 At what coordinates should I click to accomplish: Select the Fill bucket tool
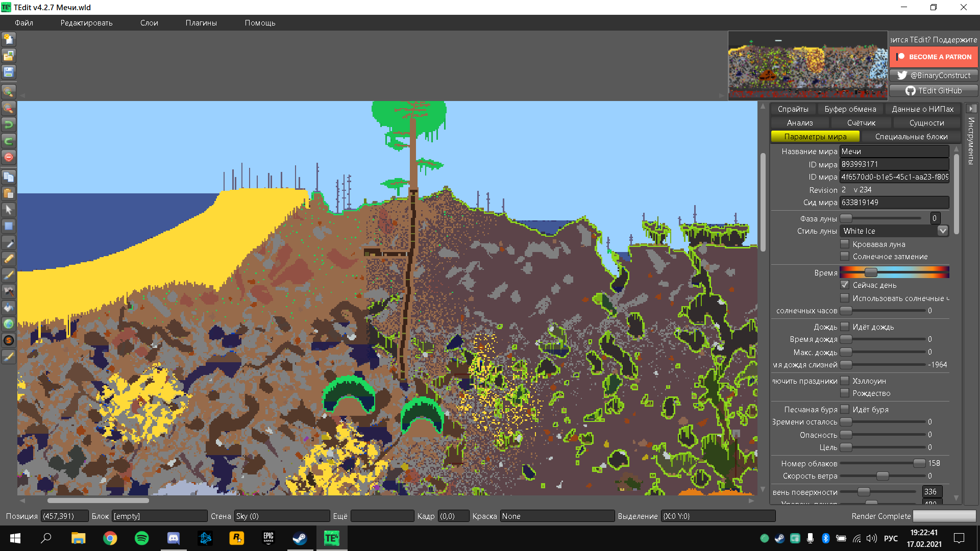pyautogui.click(x=9, y=308)
